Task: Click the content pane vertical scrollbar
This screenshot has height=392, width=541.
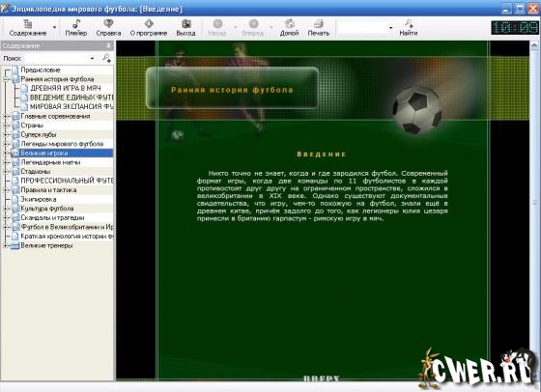Action: pos(534,210)
